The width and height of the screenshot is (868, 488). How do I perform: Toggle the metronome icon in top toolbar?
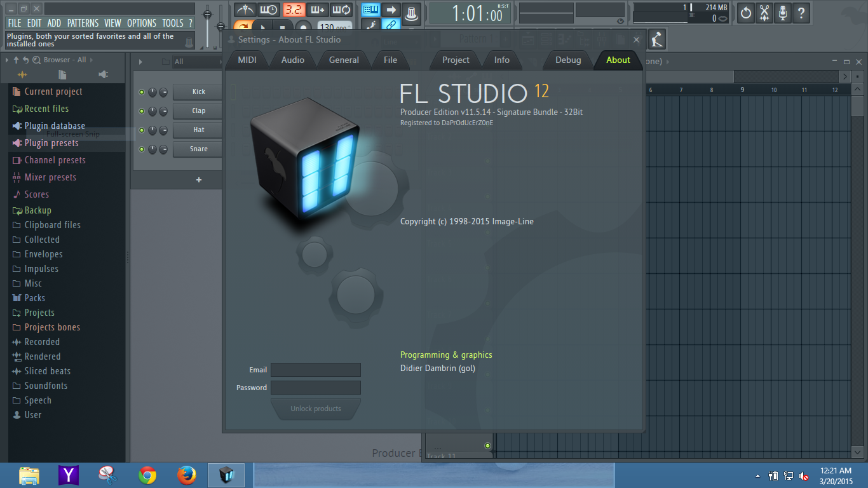click(244, 10)
